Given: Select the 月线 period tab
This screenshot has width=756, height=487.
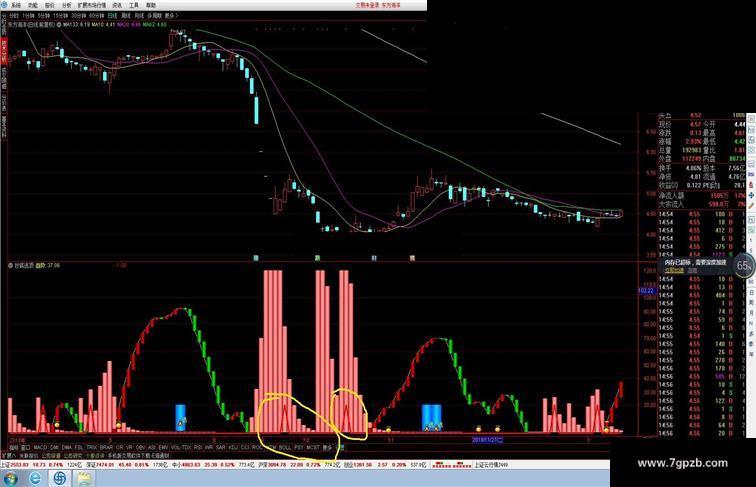Looking at the screenshot, I should coord(140,16).
